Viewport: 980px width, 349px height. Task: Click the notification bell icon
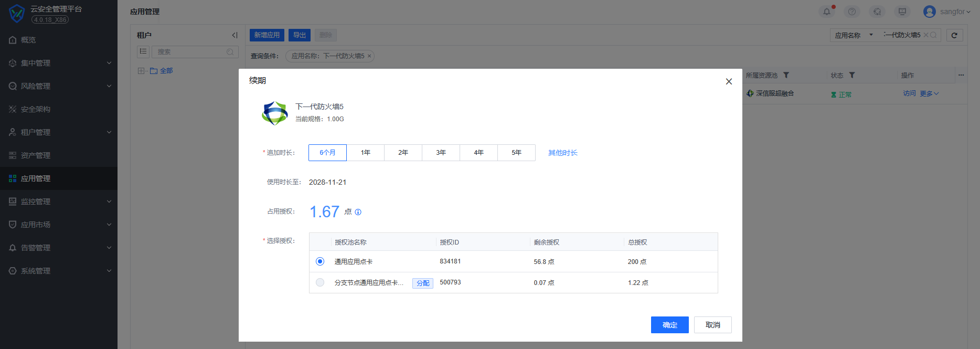click(827, 12)
